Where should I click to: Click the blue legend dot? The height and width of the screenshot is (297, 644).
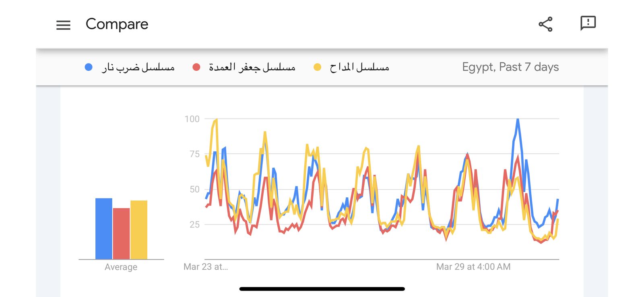point(89,67)
